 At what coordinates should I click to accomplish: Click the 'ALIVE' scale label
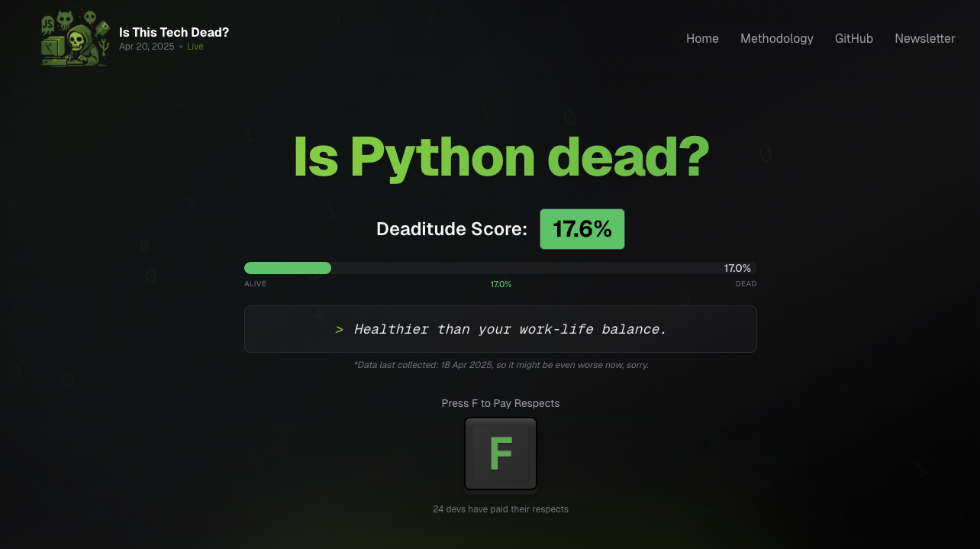[x=256, y=284]
